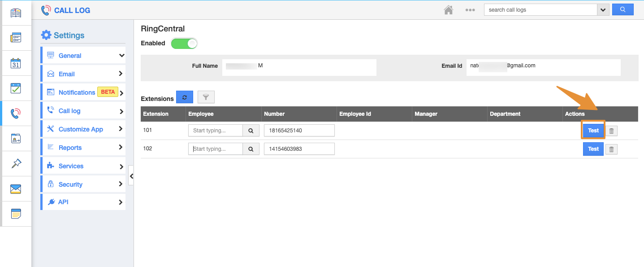
Task: Open the email envelope app icon in the sidebar
Action: tap(16, 189)
